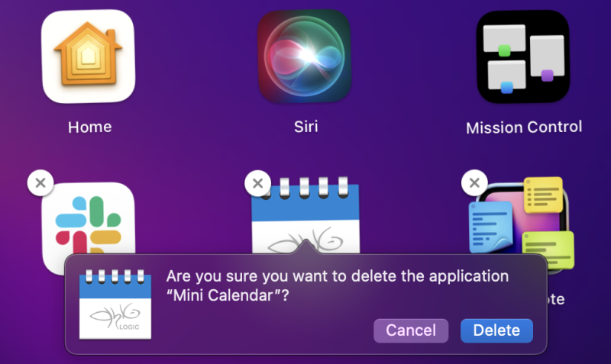This screenshot has height=364, width=611.
Task: Click the Mini Calendar app icon
Action: pos(305,216)
